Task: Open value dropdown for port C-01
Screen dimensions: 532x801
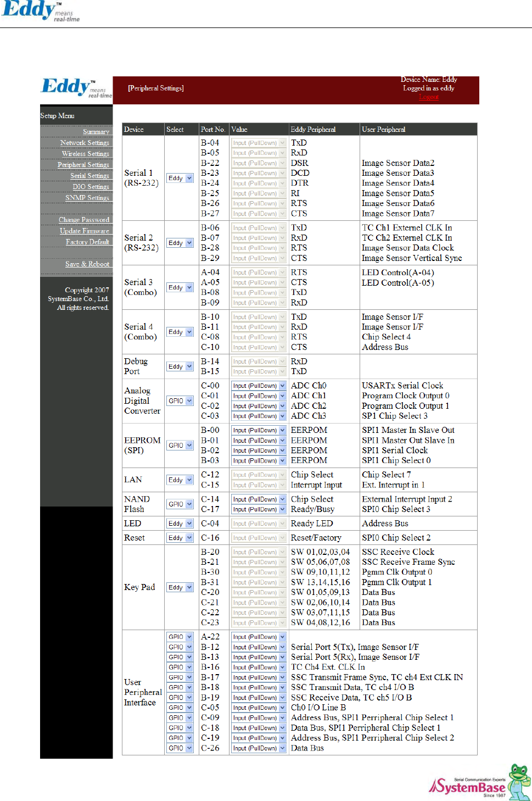Action: (x=259, y=396)
